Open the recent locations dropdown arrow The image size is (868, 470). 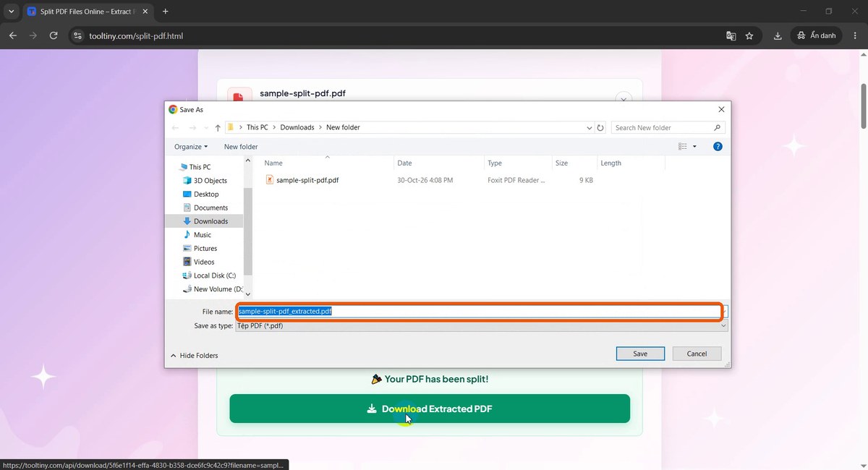205,128
